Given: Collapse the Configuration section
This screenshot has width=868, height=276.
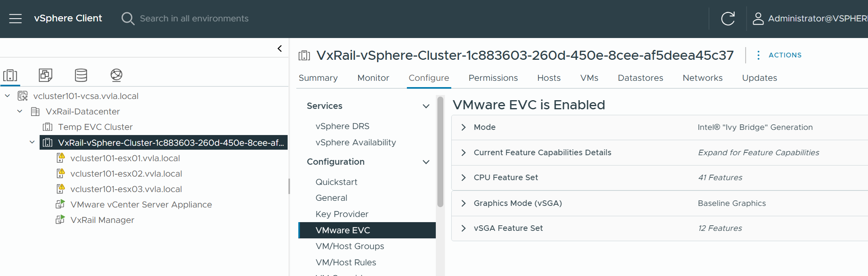Looking at the screenshot, I should click(x=426, y=162).
